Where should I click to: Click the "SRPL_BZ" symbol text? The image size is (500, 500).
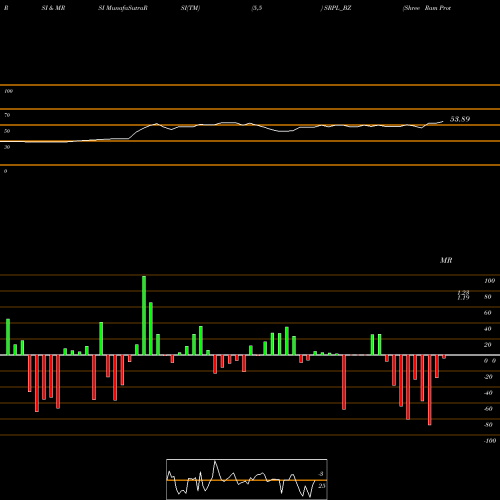338,8
